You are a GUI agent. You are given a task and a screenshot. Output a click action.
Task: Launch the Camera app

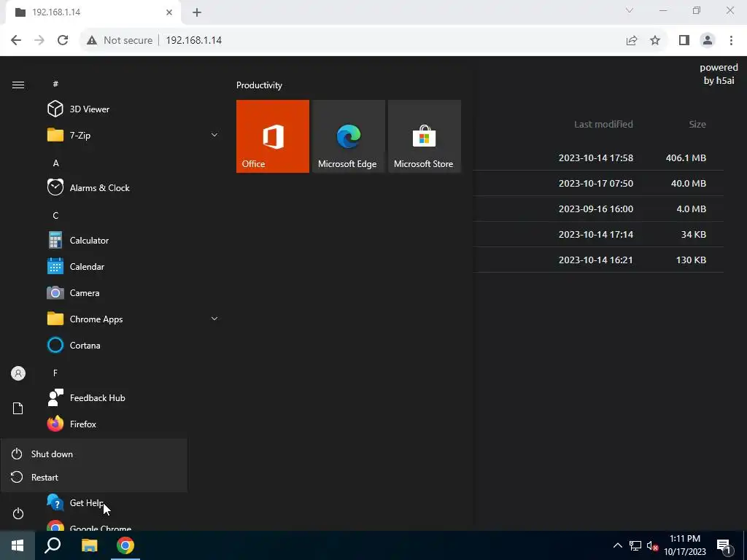(x=133, y=292)
